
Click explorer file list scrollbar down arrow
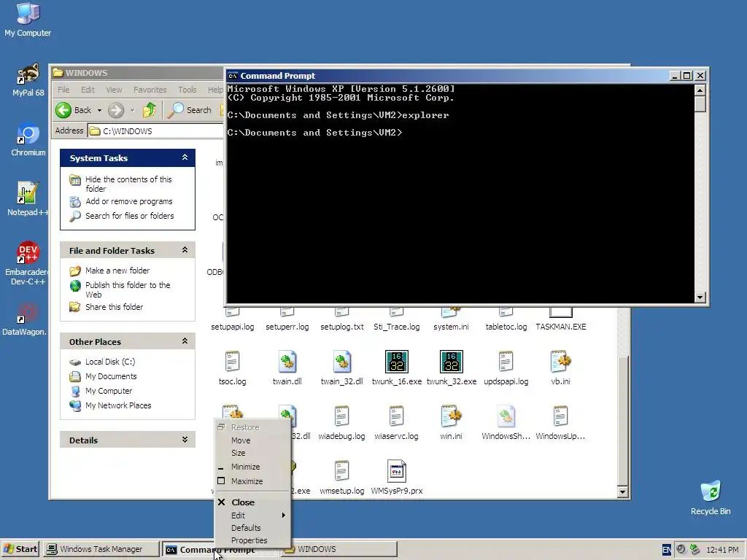pyautogui.click(x=622, y=492)
